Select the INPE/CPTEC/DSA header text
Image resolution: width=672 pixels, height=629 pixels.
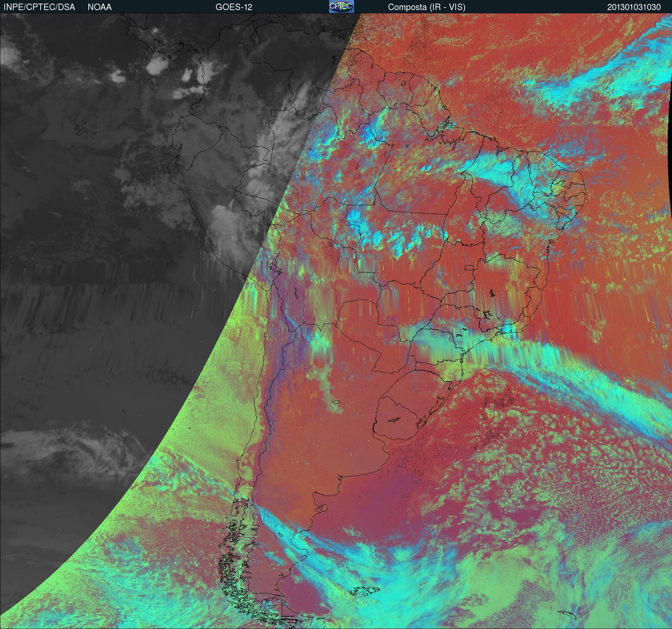coord(39,7)
